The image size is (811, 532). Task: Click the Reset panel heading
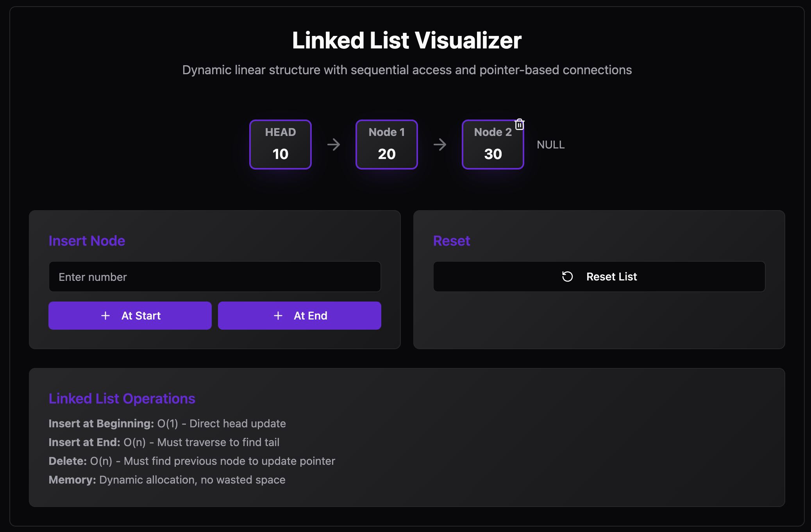(451, 241)
